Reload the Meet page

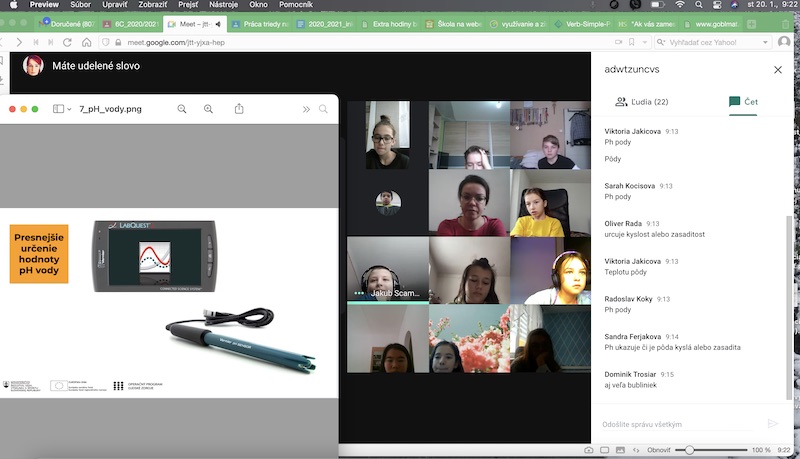click(67, 42)
